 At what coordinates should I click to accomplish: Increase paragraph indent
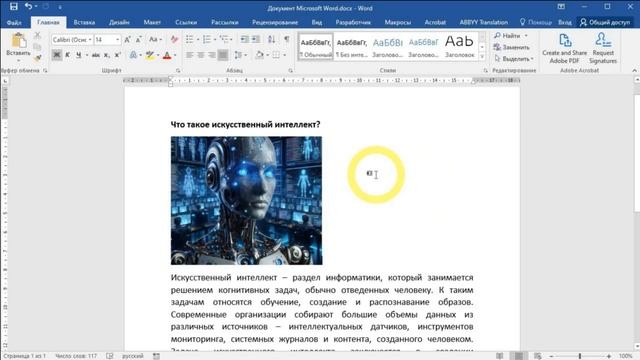click(256, 39)
